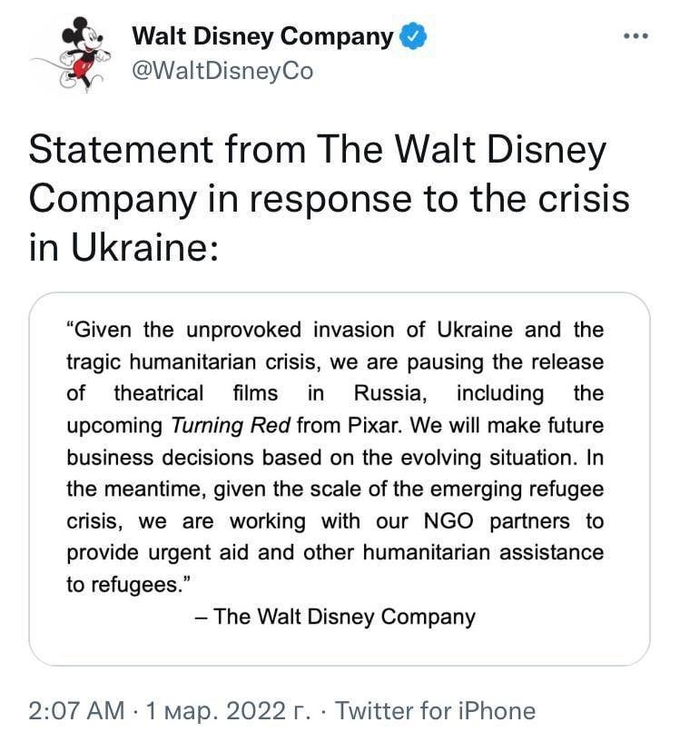Screen dimensions: 680x742
Task: Click the "Statement from The Walt Disney" headline
Action: coord(317,150)
